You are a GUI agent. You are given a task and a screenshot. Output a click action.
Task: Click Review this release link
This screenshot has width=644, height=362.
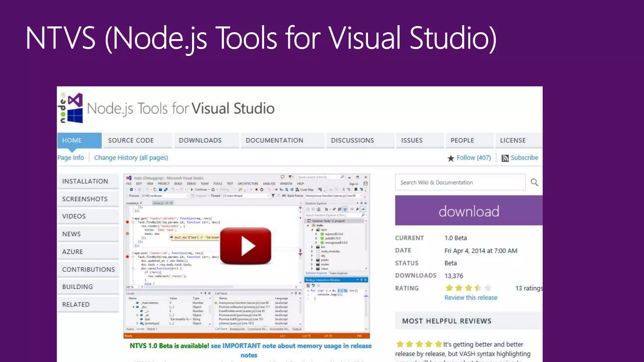coord(471,298)
